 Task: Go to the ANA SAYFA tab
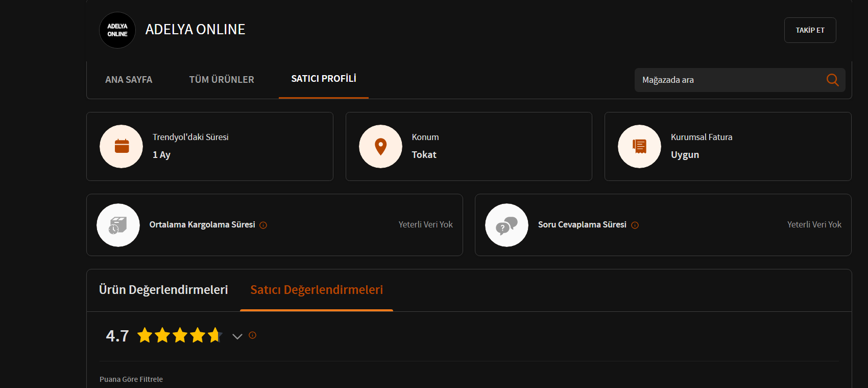[x=129, y=80]
